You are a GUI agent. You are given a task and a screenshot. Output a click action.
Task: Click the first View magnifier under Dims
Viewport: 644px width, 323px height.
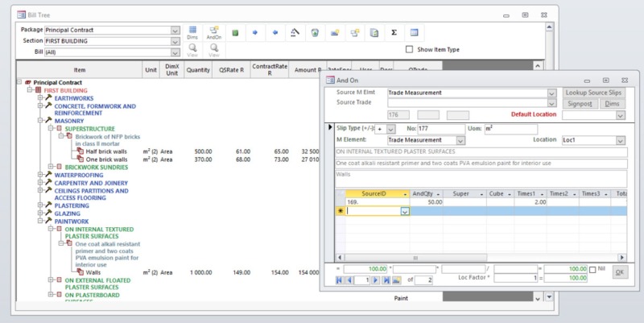point(192,50)
